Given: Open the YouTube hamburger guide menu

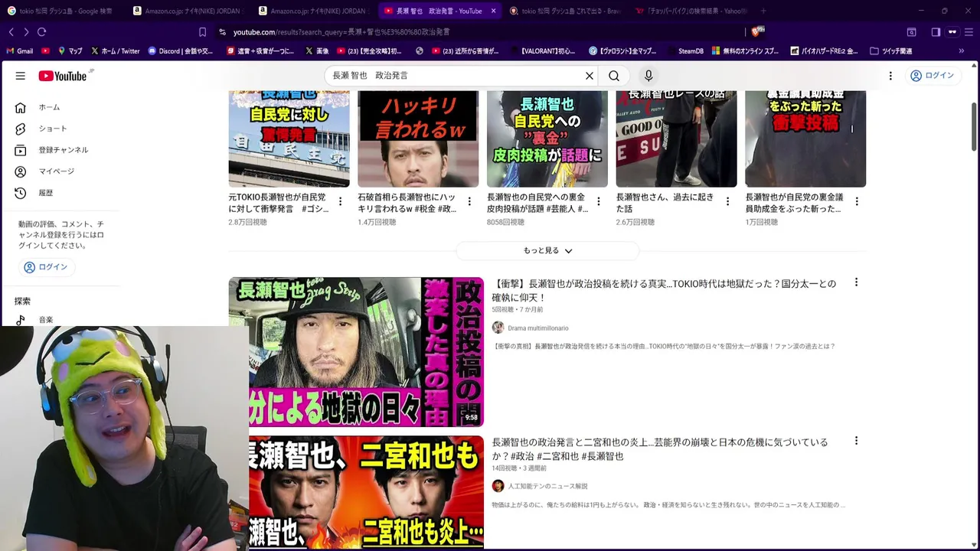Looking at the screenshot, I should click(21, 76).
